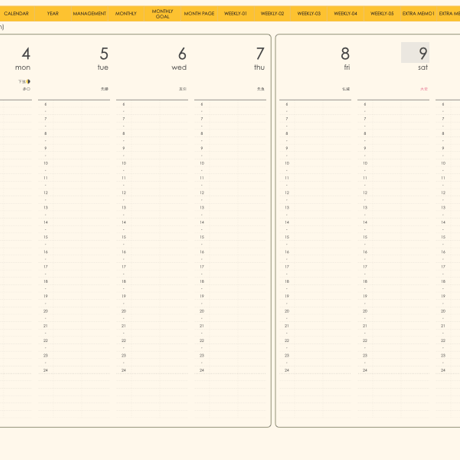The width and height of the screenshot is (460, 460).
Task: Click hour 14 in the wed column
Action: point(124,222)
